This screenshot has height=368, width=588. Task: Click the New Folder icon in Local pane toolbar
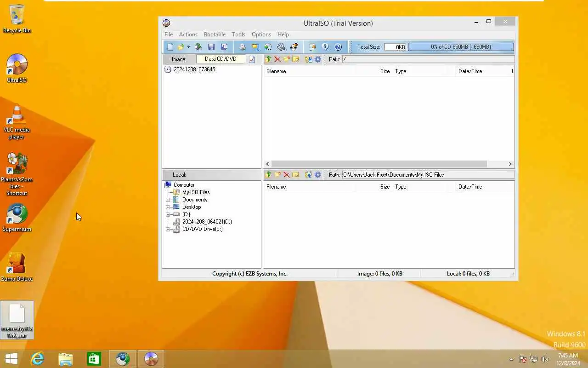point(277,175)
